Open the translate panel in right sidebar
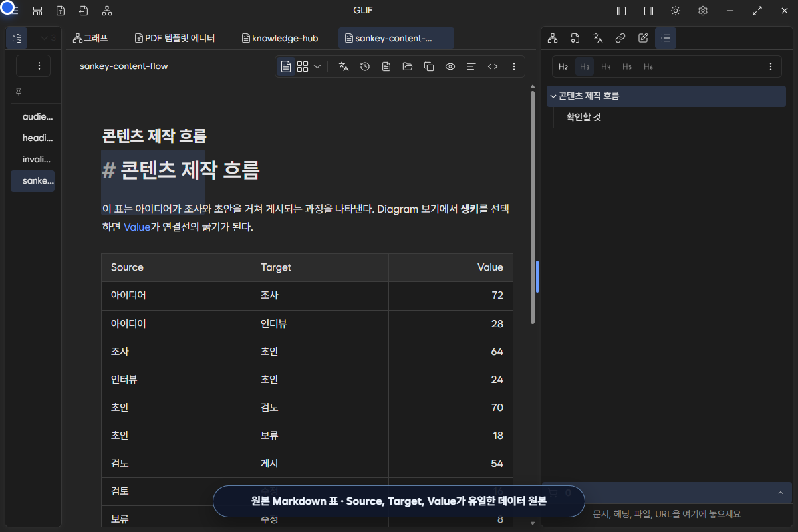Image resolution: width=798 pixels, height=532 pixels. 598,38
